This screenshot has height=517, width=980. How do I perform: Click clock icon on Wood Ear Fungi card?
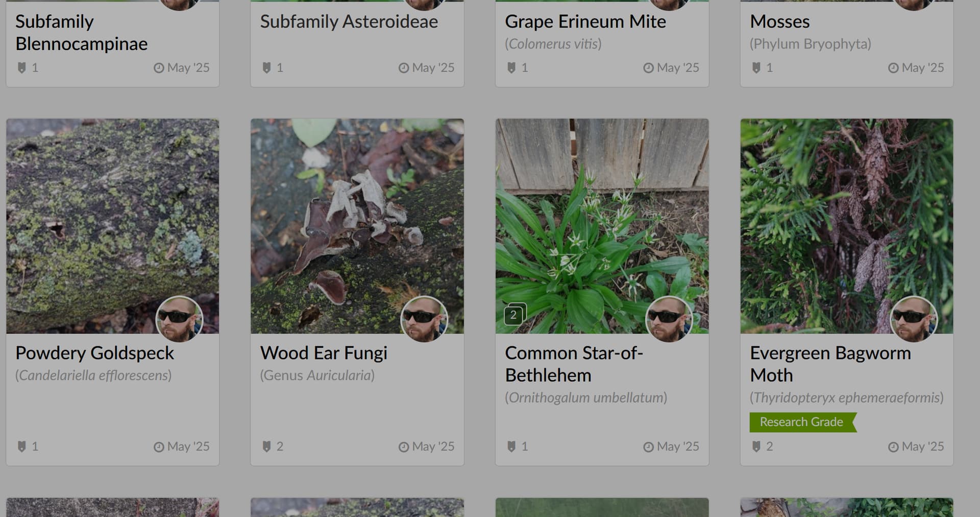pyautogui.click(x=404, y=447)
